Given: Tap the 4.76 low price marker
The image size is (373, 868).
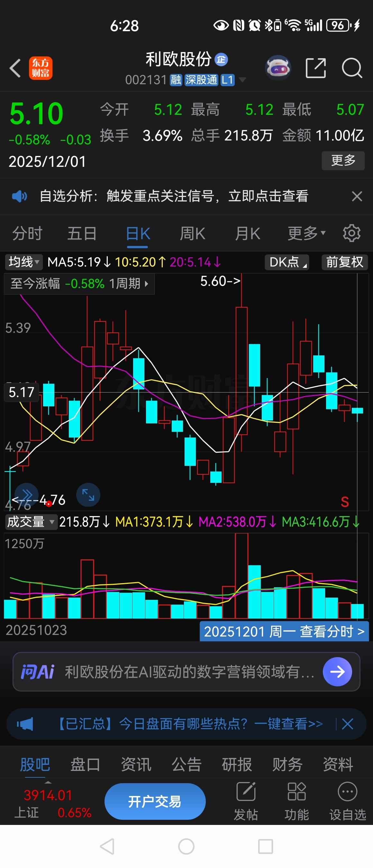Looking at the screenshot, I should pyautogui.click(x=38, y=500).
